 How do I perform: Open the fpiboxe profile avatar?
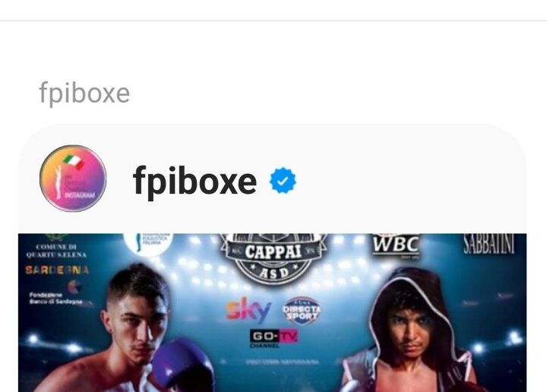click(73, 179)
